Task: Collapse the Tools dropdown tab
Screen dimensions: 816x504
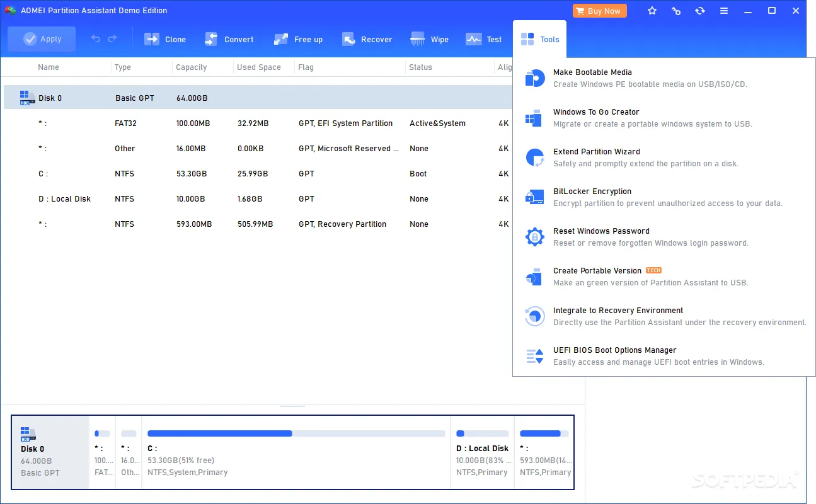Action: click(540, 39)
